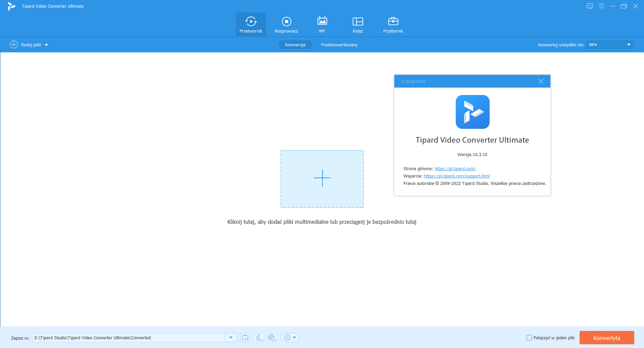644x348 pixels.
Task: Show the Przekonwertowany list
Action: [x=339, y=45]
